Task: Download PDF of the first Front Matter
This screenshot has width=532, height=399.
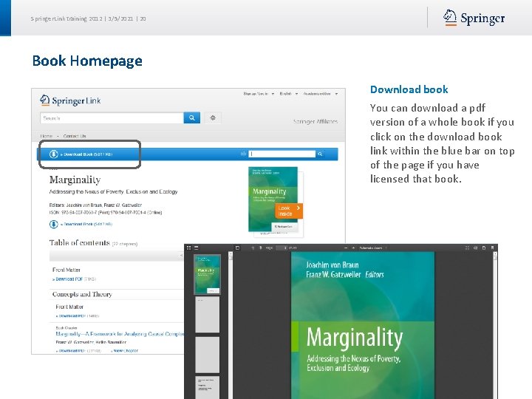Action: tap(69, 279)
